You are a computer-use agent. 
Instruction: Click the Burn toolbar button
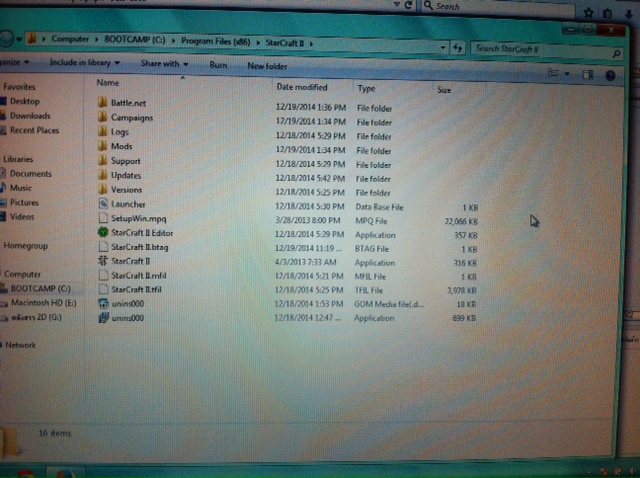point(218,65)
